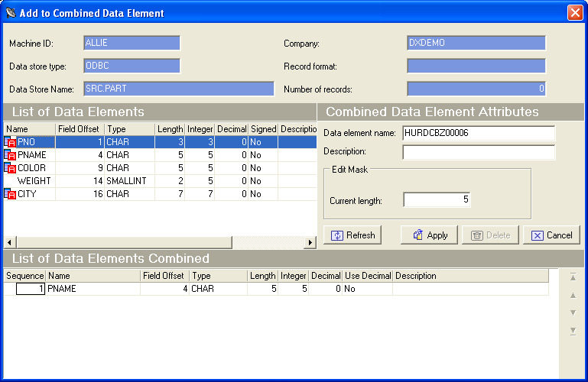Sort data elements by Name column header
588x382 pixels.
(x=29, y=129)
